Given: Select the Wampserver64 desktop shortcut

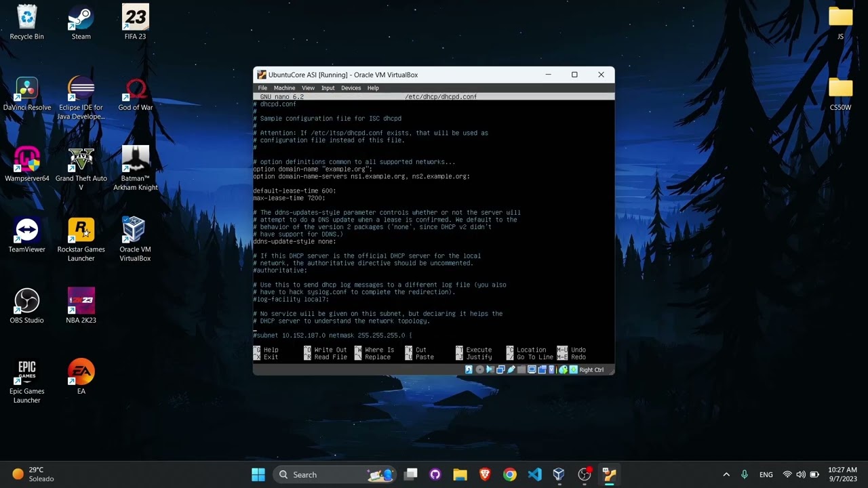Looking at the screenshot, I should [26, 165].
